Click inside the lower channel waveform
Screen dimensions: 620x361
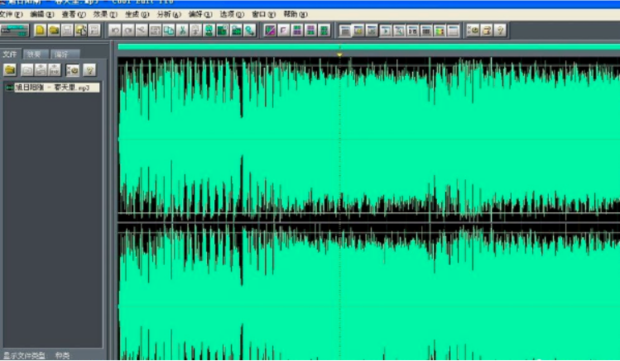tap(369, 292)
